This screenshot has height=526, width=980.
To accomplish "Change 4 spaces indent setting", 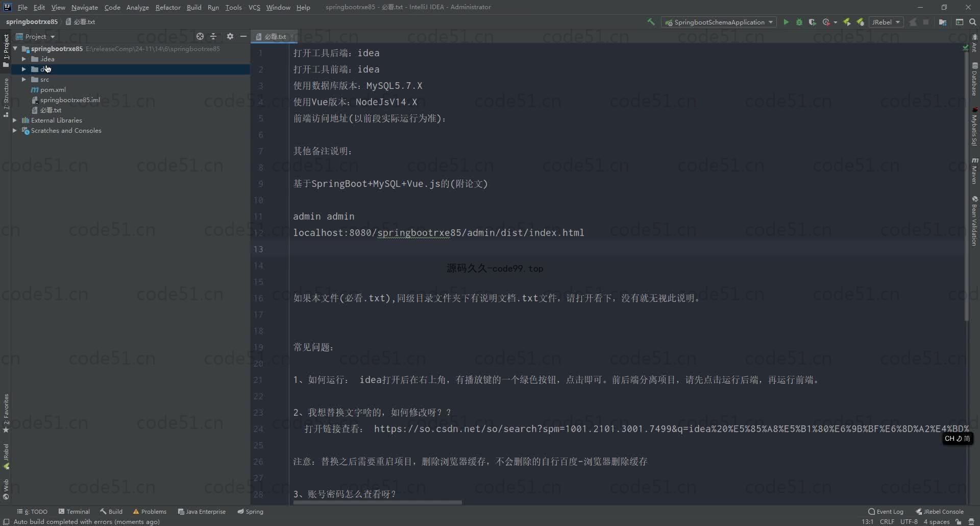I will click(936, 521).
